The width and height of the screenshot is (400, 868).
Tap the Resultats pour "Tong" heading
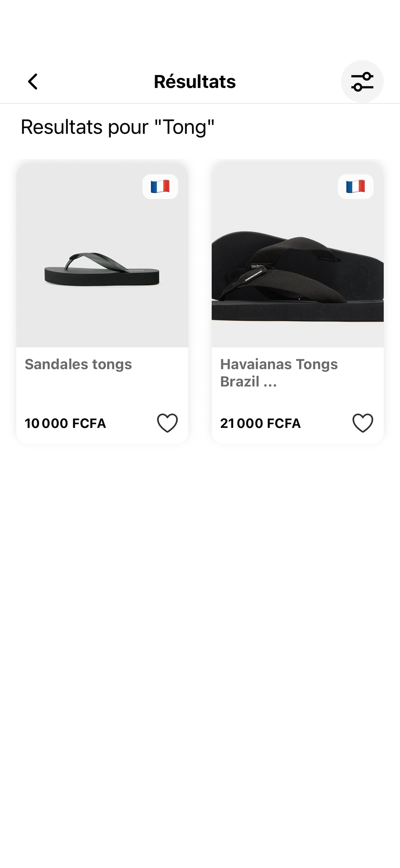point(118,127)
